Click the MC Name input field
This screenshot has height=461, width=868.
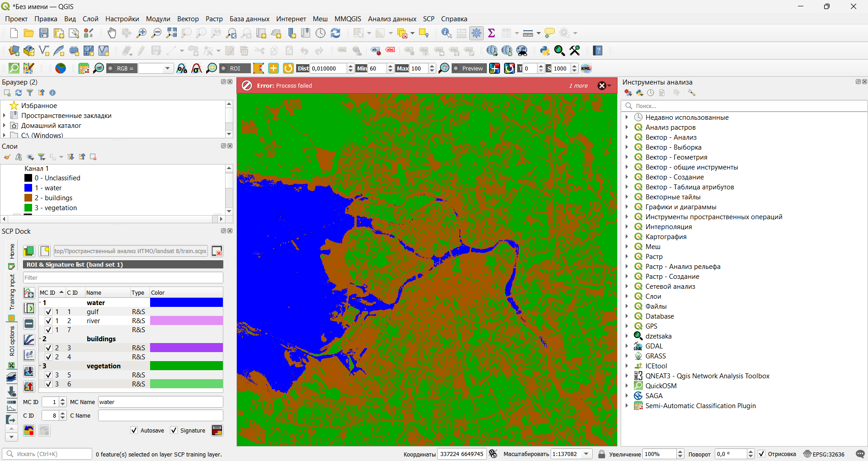(x=160, y=402)
